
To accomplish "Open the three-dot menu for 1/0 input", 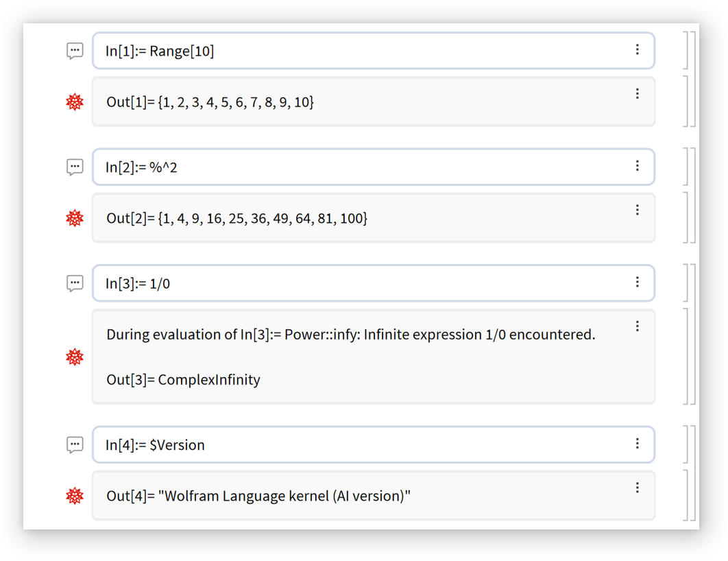I will pyautogui.click(x=638, y=282).
